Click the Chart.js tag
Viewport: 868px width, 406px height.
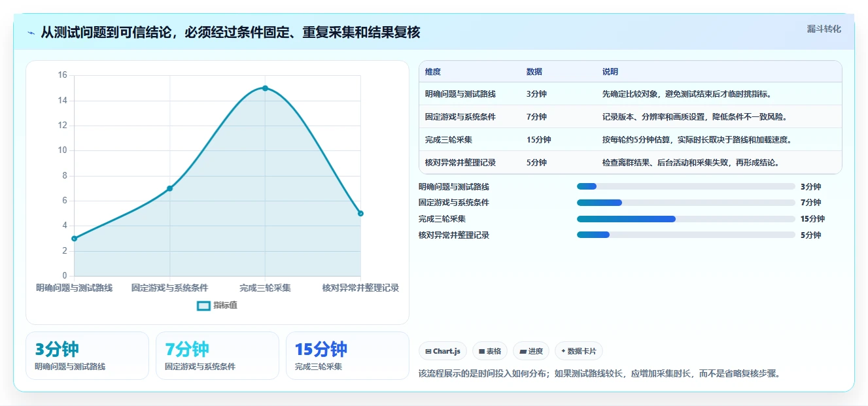pyautogui.click(x=442, y=351)
